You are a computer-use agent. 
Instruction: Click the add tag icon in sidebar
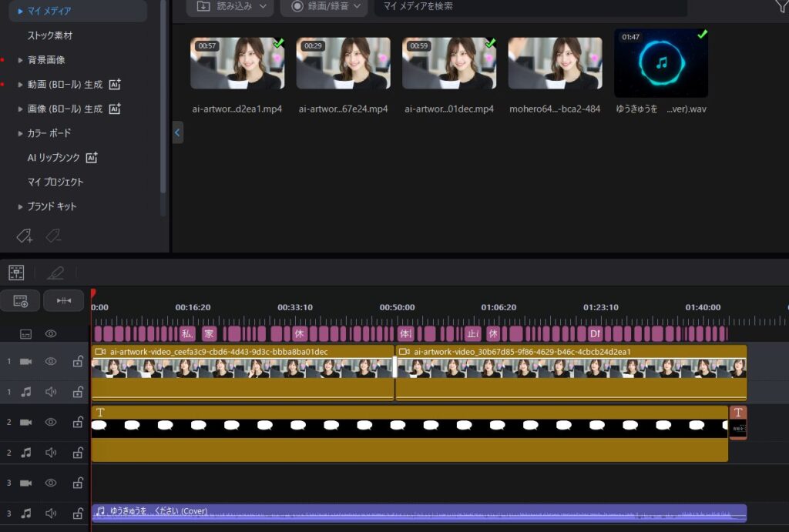pyautogui.click(x=24, y=236)
